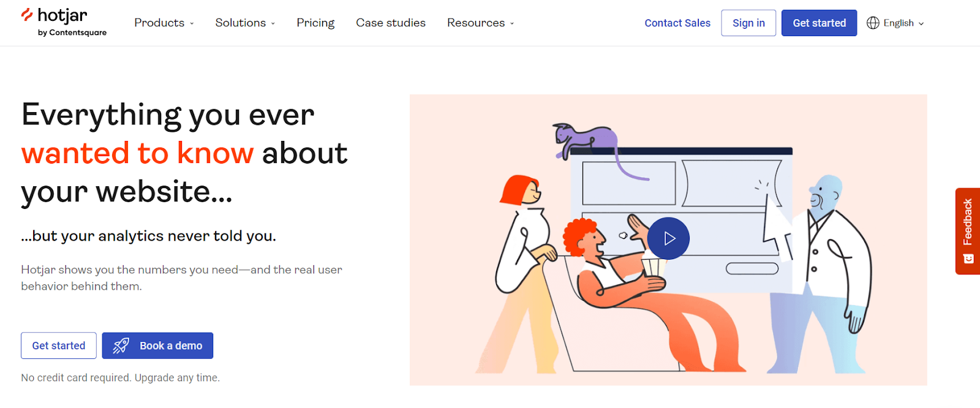Click the Hotjar logo

pyautogui.click(x=55, y=15)
